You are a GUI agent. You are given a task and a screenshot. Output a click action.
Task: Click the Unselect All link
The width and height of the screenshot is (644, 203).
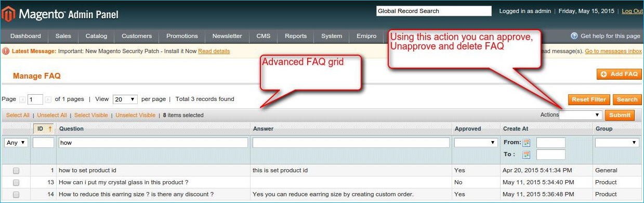pyautogui.click(x=52, y=115)
